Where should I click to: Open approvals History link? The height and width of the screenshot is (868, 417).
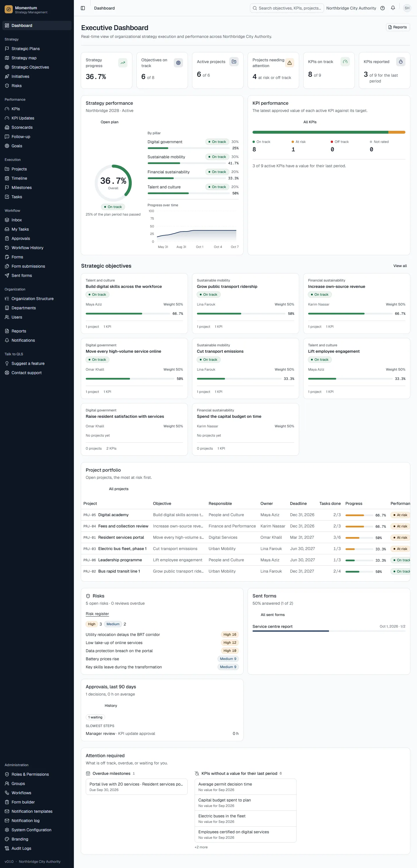point(111,705)
